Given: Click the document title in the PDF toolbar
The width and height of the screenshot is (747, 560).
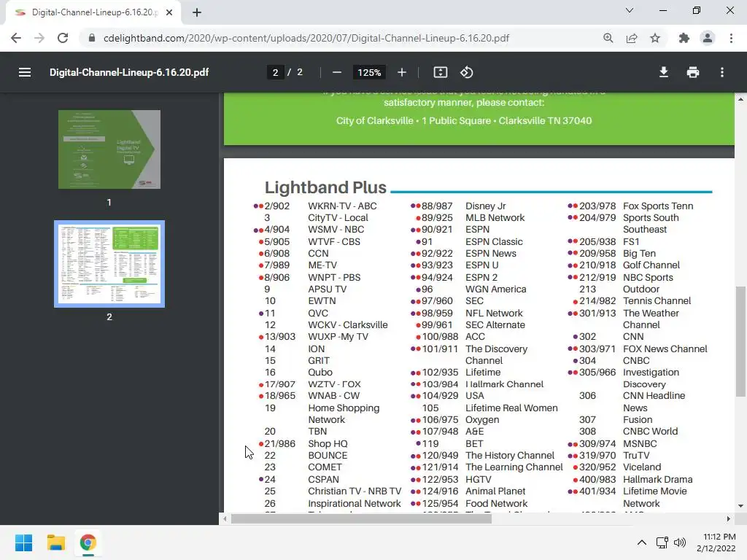Looking at the screenshot, I should 129,72.
